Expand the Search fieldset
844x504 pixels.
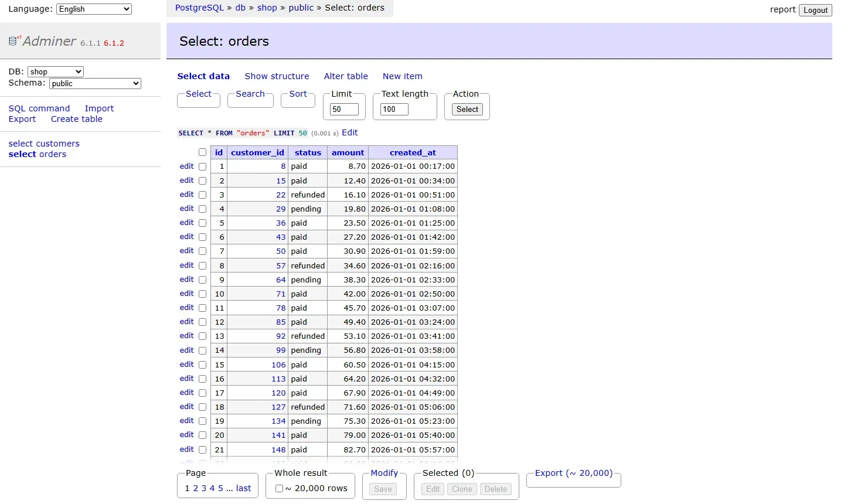250,94
